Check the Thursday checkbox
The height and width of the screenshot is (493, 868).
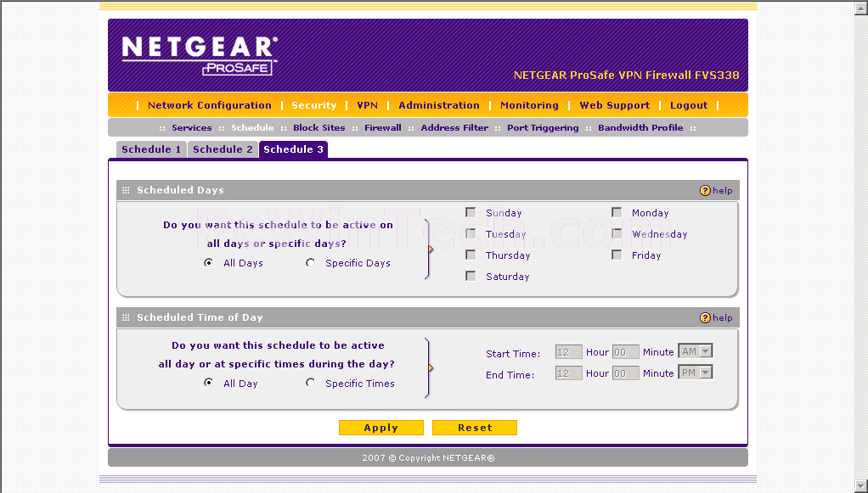tap(471, 255)
